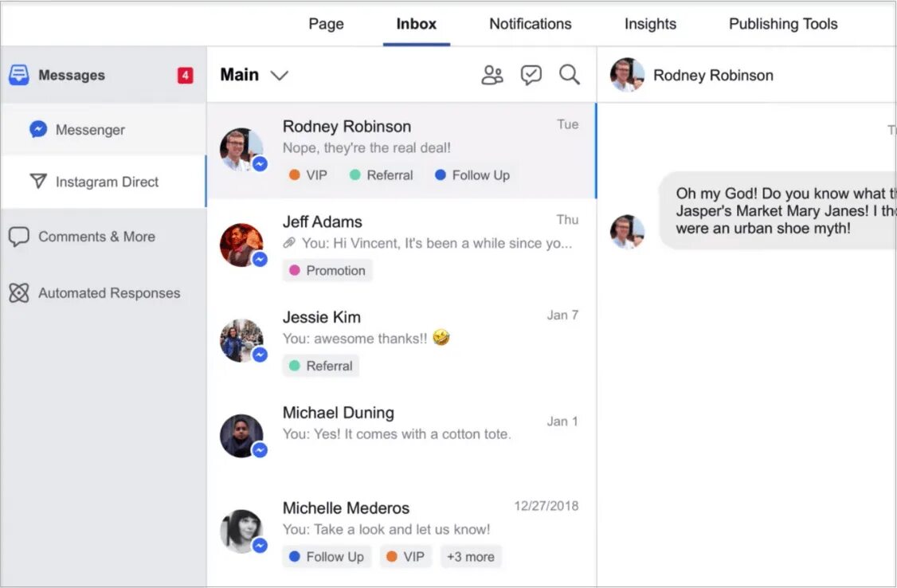Click the Messenger badge on Rodney Robinson's avatar

point(260,164)
